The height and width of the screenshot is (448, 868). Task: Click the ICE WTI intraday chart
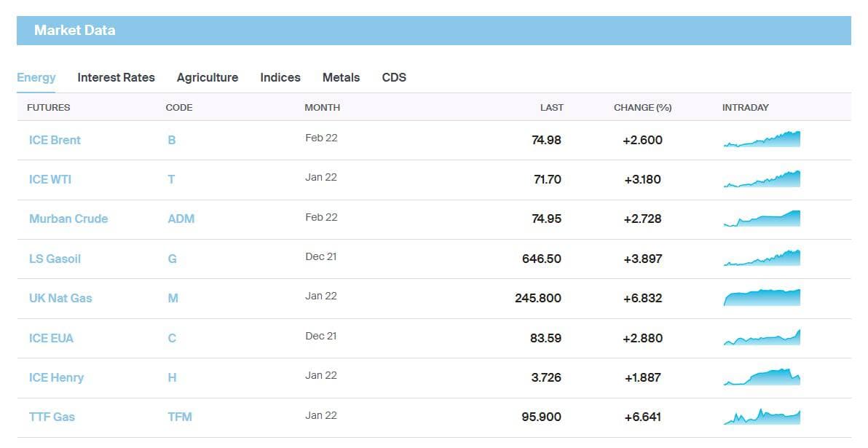coord(762,179)
